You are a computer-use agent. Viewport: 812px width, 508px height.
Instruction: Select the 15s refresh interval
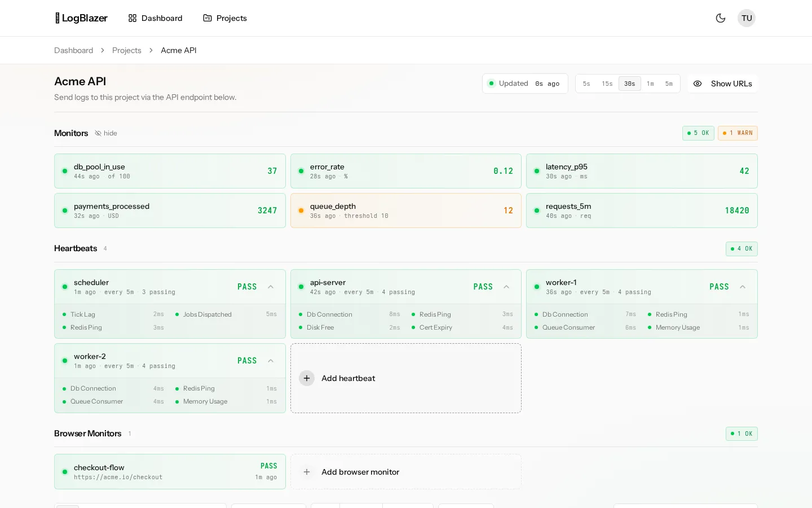point(607,84)
